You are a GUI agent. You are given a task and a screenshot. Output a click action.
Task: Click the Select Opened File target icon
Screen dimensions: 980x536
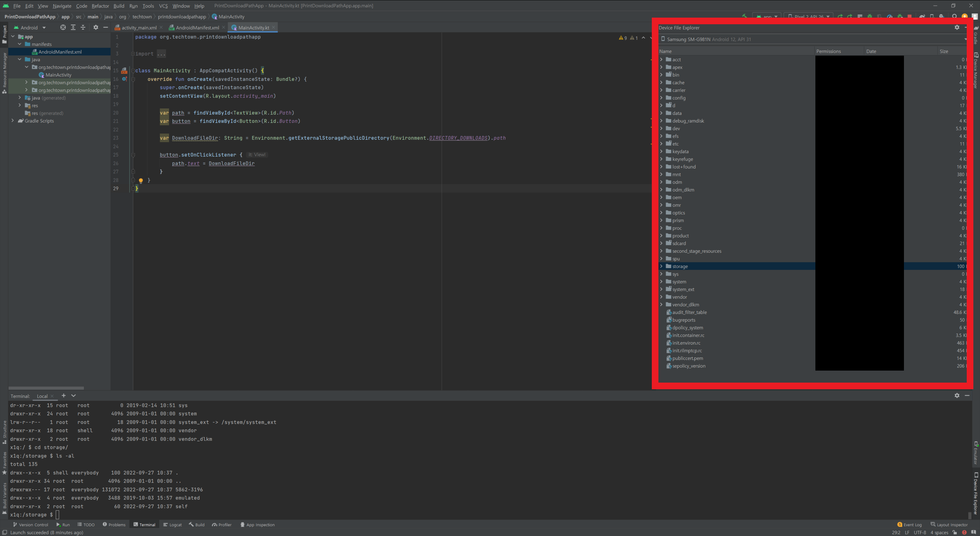(63, 27)
